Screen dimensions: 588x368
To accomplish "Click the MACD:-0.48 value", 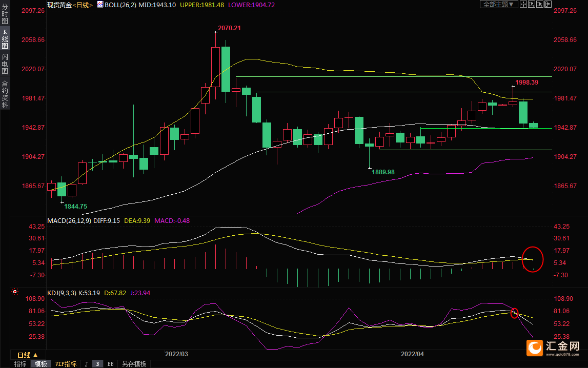I will (172, 221).
